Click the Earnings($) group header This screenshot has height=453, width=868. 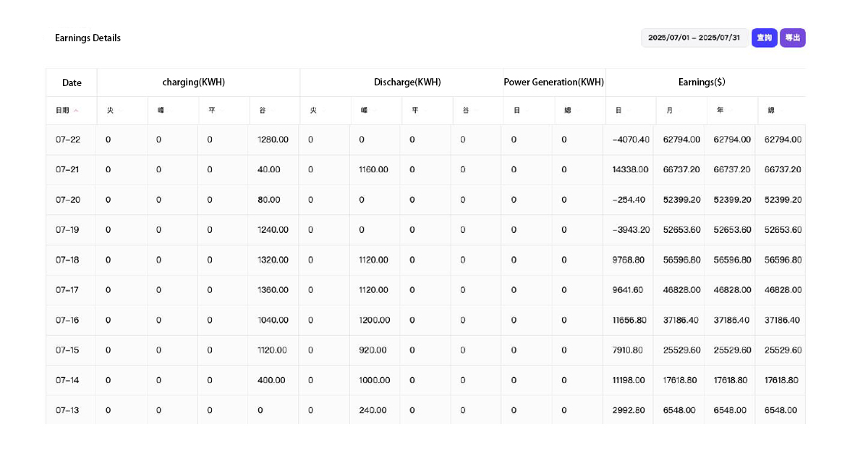[702, 82]
